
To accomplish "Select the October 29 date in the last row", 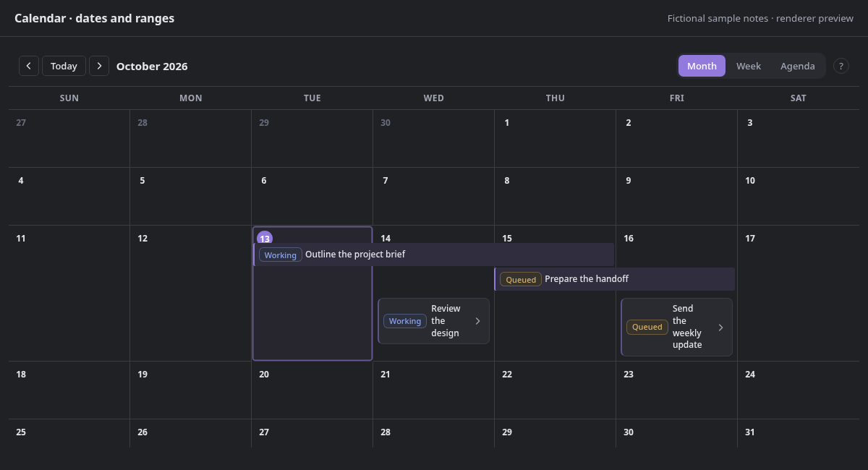I will click(x=507, y=432).
